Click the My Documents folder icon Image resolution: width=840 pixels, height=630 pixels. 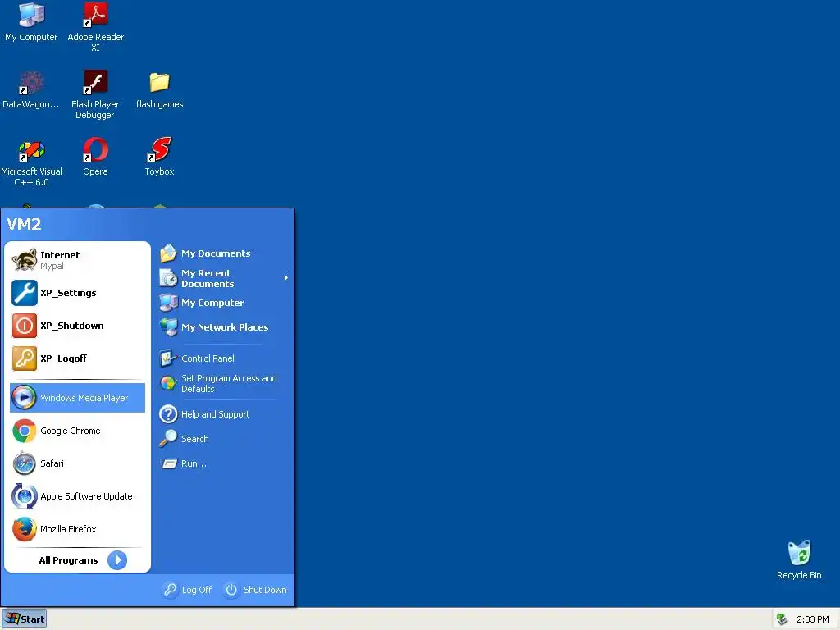tap(168, 253)
